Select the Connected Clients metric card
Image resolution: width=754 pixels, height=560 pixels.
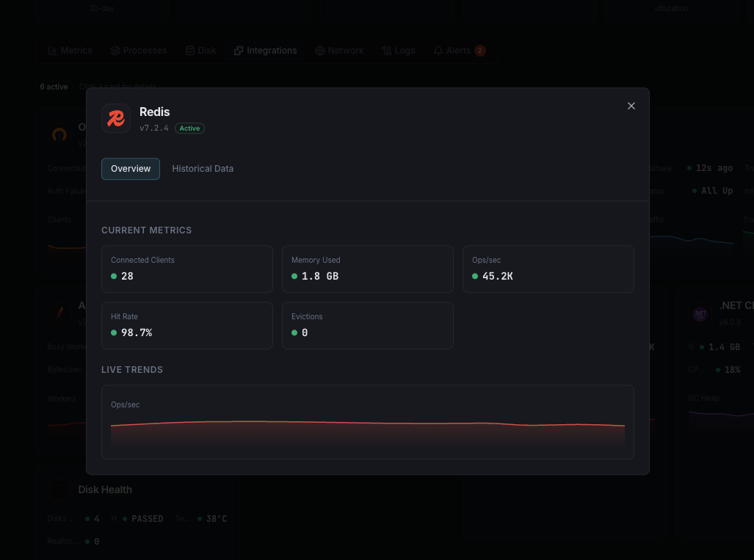pos(186,269)
